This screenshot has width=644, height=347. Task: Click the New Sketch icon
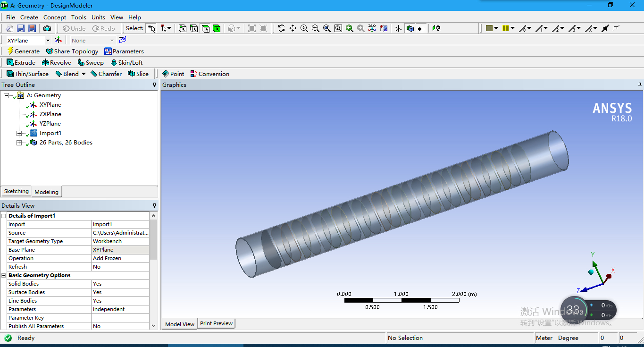click(x=123, y=40)
